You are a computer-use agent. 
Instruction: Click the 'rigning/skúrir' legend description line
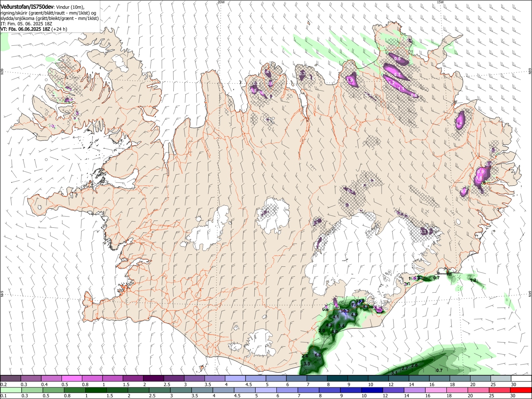49,13
